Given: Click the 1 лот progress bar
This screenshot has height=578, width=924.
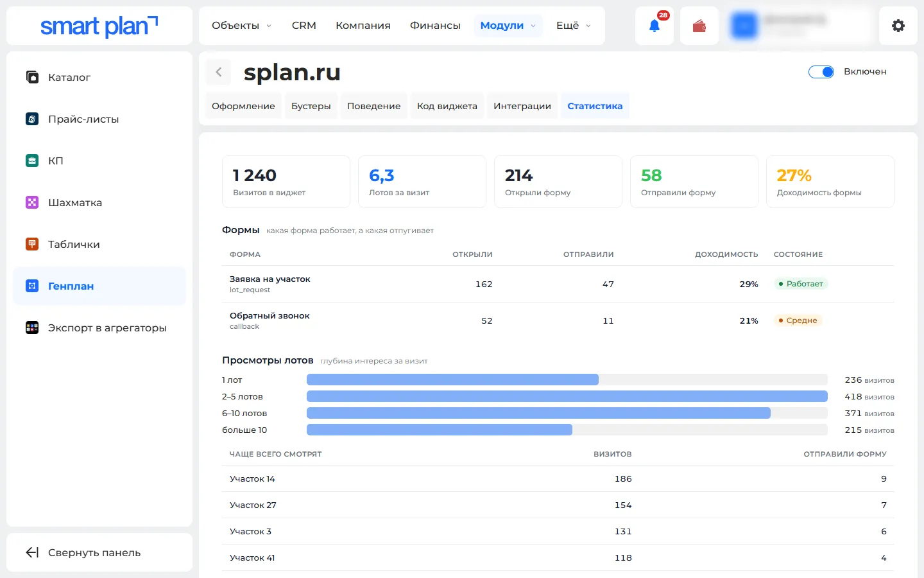Looking at the screenshot, I should click(x=567, y=380).
